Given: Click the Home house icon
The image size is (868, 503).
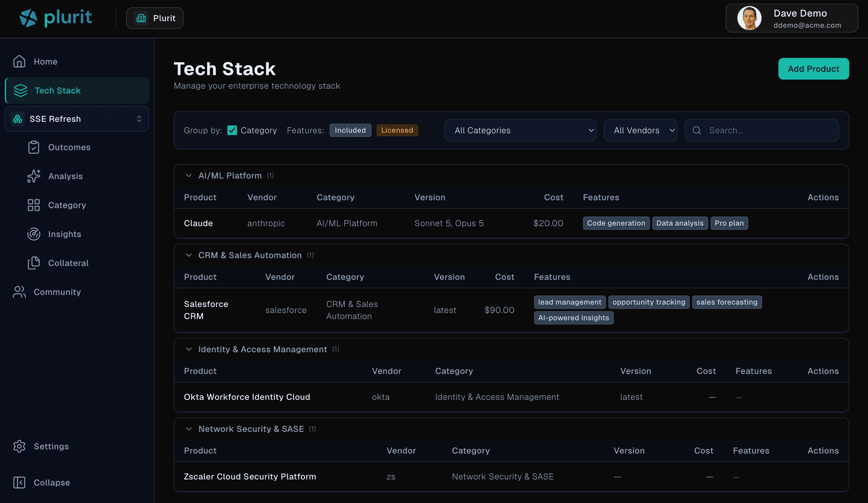Looking at the screenshot, I should [19, 62].
